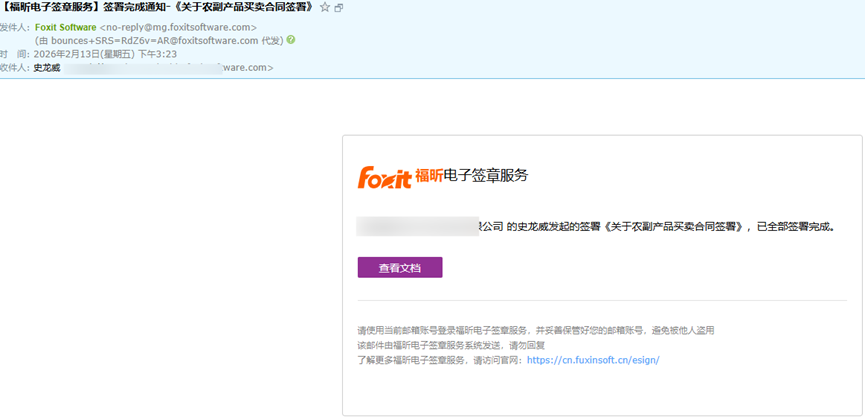Click the green sender verification icon

[291, 40]
